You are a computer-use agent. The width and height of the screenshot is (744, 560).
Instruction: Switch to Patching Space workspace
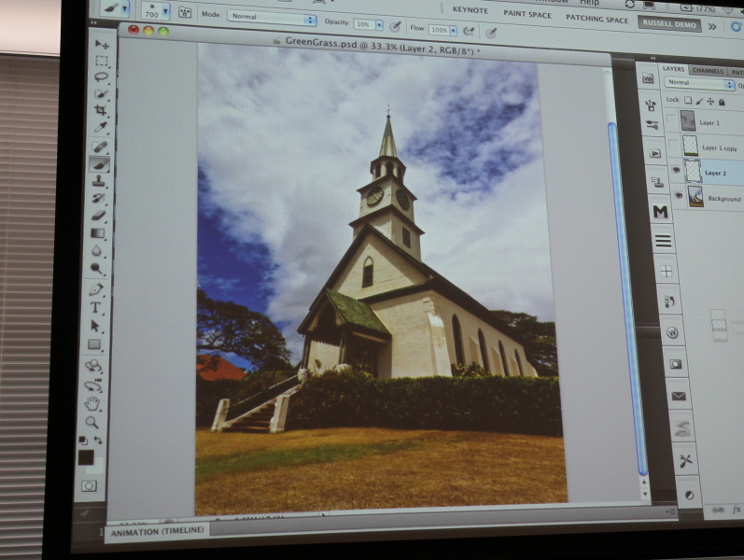pyautogui.click(x=597, y=19)
